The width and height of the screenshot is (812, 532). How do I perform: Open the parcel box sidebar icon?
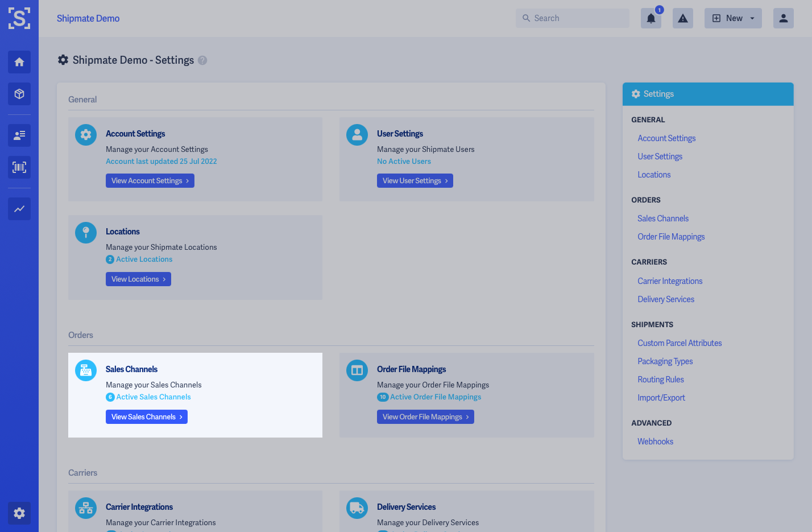[19, 94]
